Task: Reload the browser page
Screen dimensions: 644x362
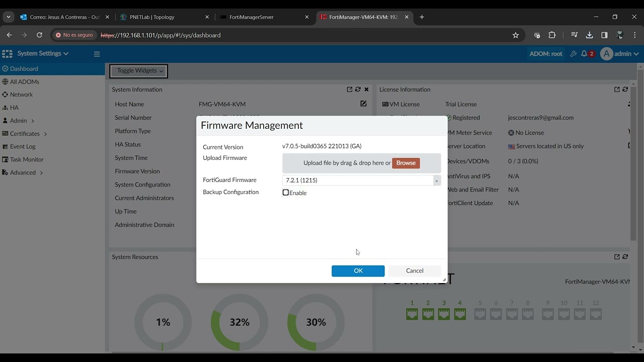Action: click(39, 35)
